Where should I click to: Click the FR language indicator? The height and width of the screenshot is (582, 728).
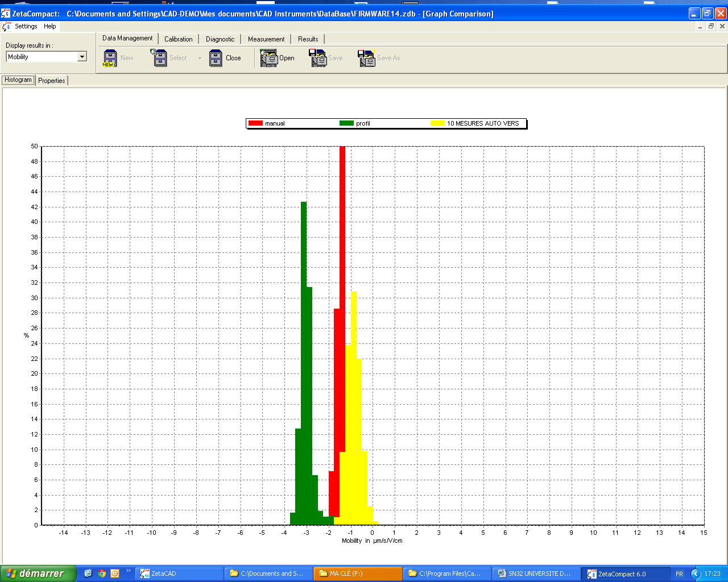(679, 574)
